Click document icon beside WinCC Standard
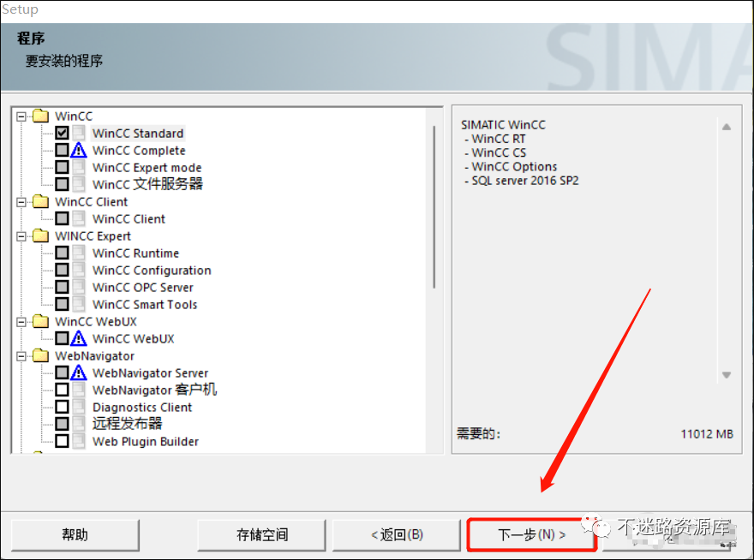 click(79, 133)
